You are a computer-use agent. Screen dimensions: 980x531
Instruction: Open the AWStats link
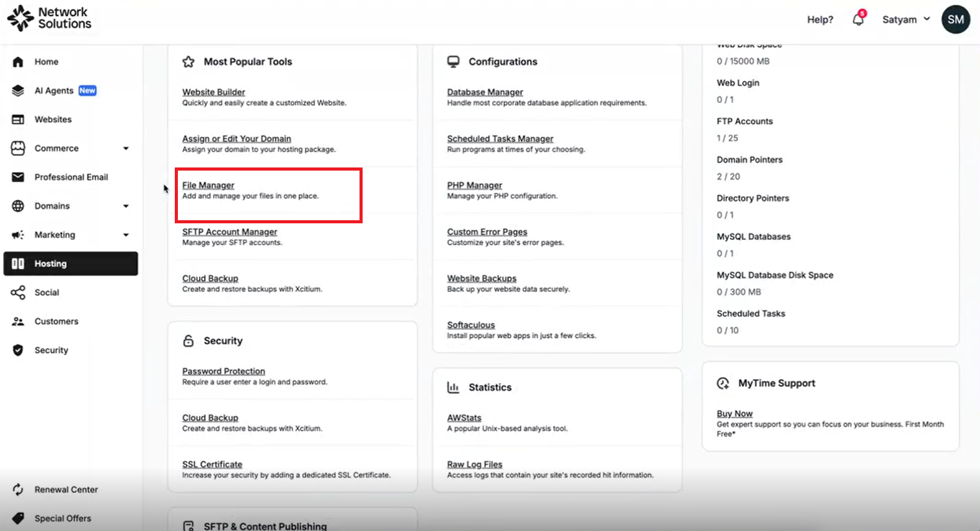(x=464, y=417)
